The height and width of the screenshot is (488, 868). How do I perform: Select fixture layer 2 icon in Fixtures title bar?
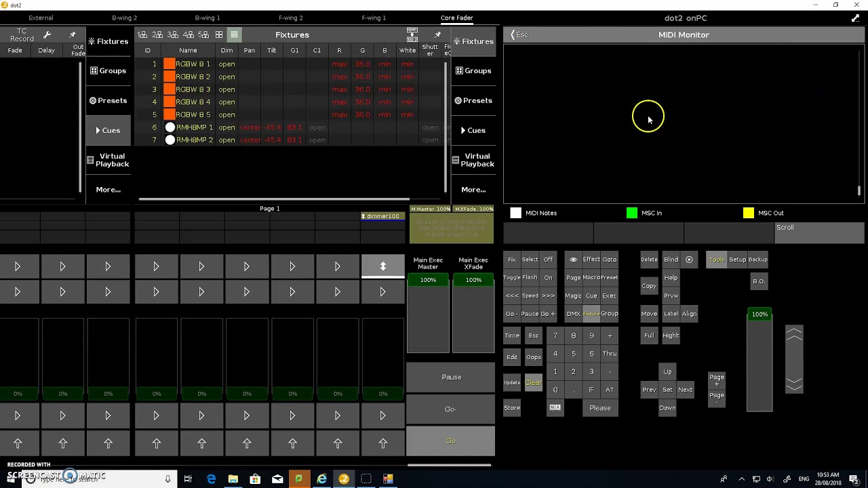157,35
